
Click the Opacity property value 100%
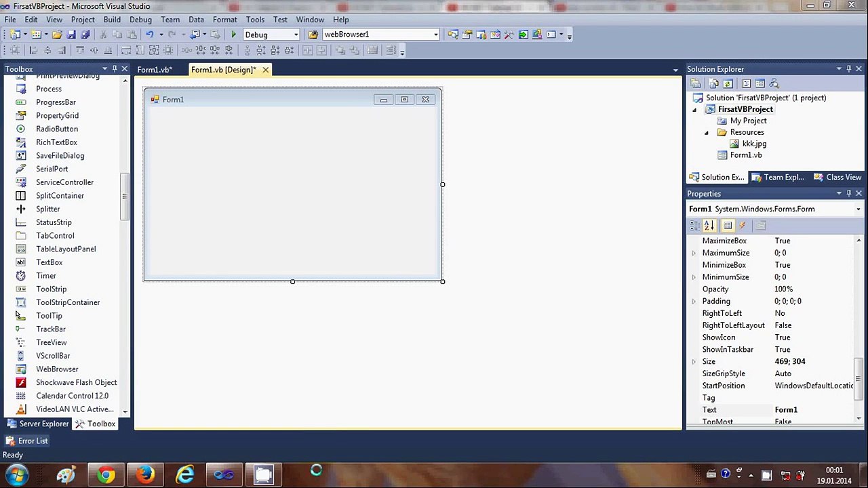tap(814, 289)
